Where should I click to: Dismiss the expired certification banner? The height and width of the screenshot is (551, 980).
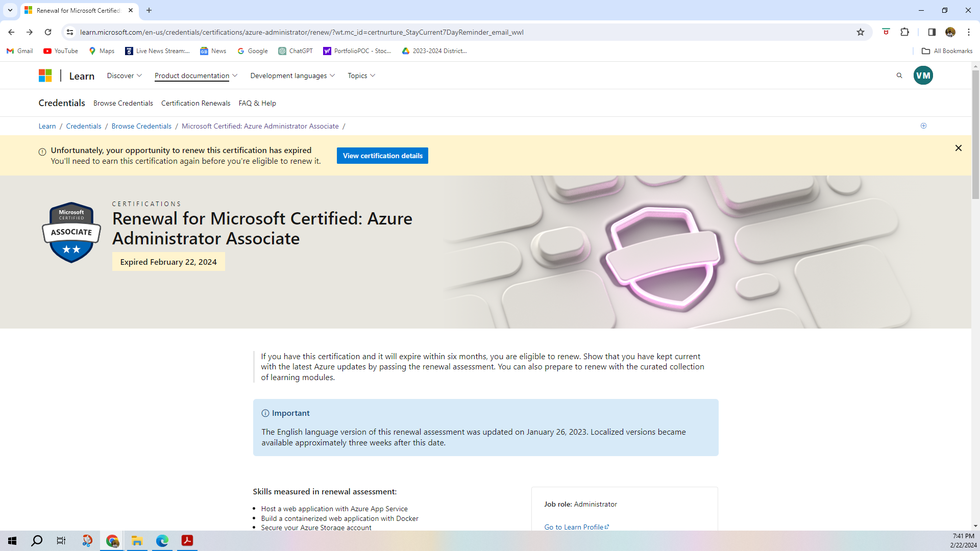point(959,147)
